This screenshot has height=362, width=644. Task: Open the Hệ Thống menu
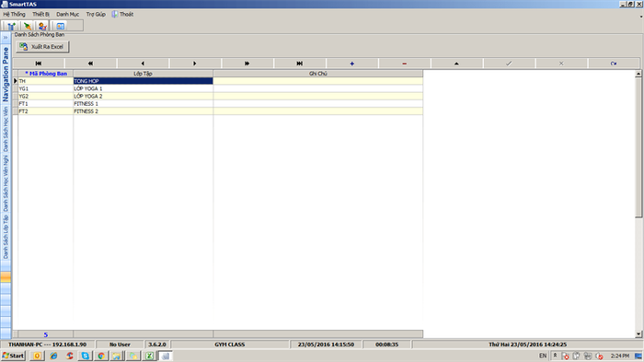[14, 14]
